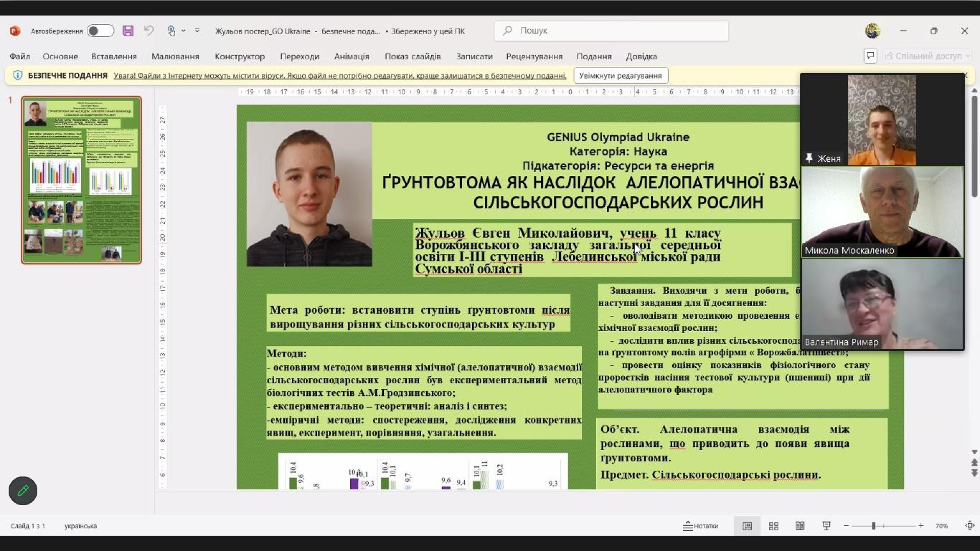Click the touch/mouse mode icon
The height and width of the screenshot is (551, 980).
coord(171,31)
